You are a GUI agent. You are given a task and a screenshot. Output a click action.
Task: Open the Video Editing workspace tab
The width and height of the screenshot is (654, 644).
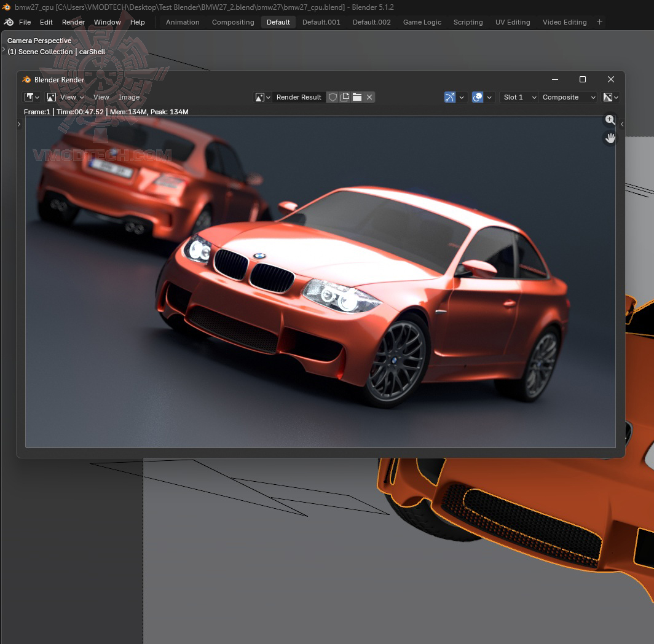[564, 22]
